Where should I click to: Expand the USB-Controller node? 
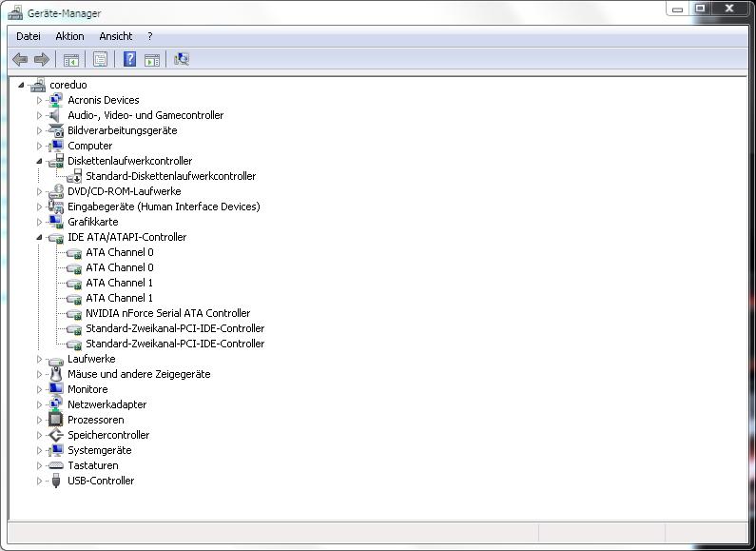39,481
